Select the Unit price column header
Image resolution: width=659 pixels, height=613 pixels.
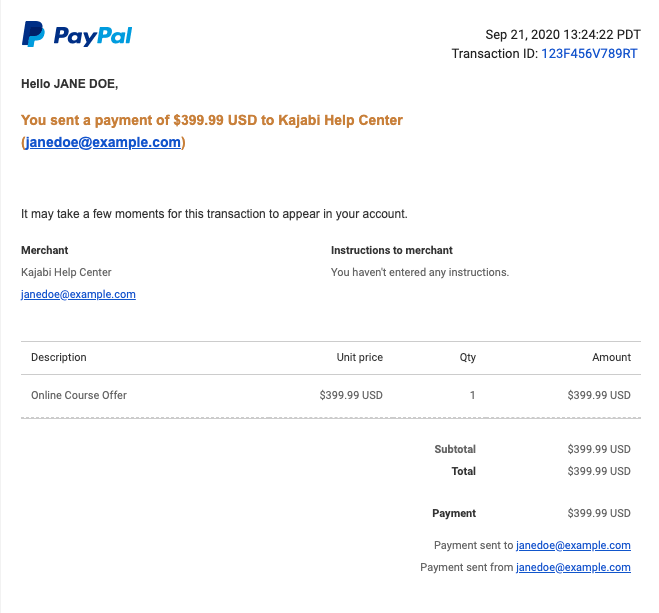pos(360,357)
